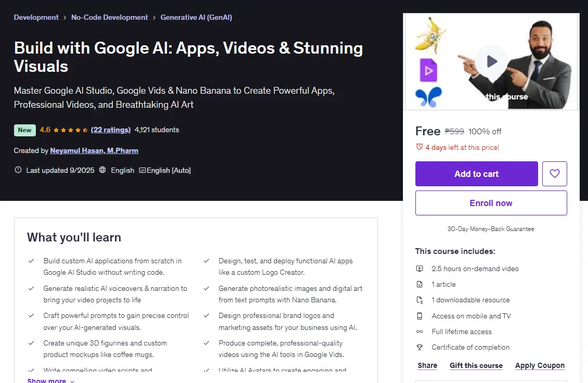Click the struck-through ₱599 price
Viewport: 588px width, 383px height.
tap(454, 132)
